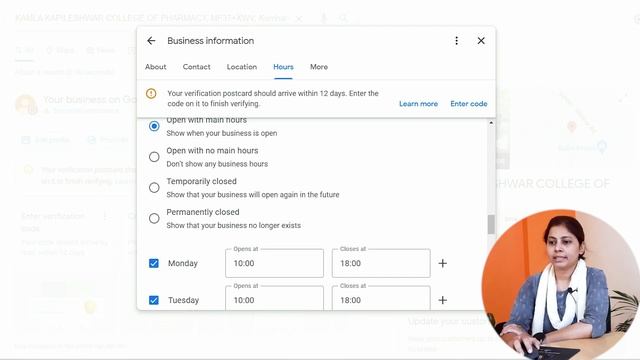This screenshot has height=360, width=640.
Task: Click the dialog scrollbar thumb
Action: (491, 224)
